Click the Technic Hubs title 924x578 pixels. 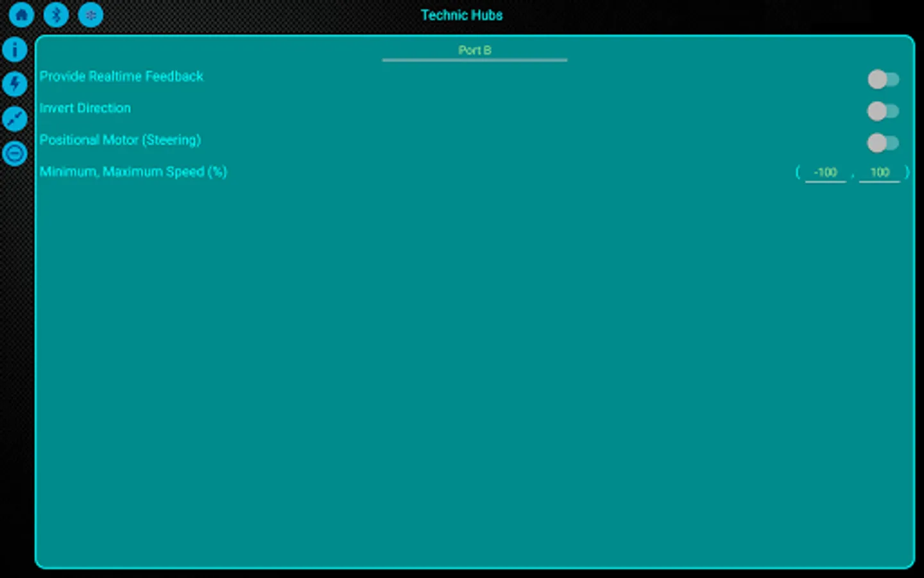(x=461, y=15)
